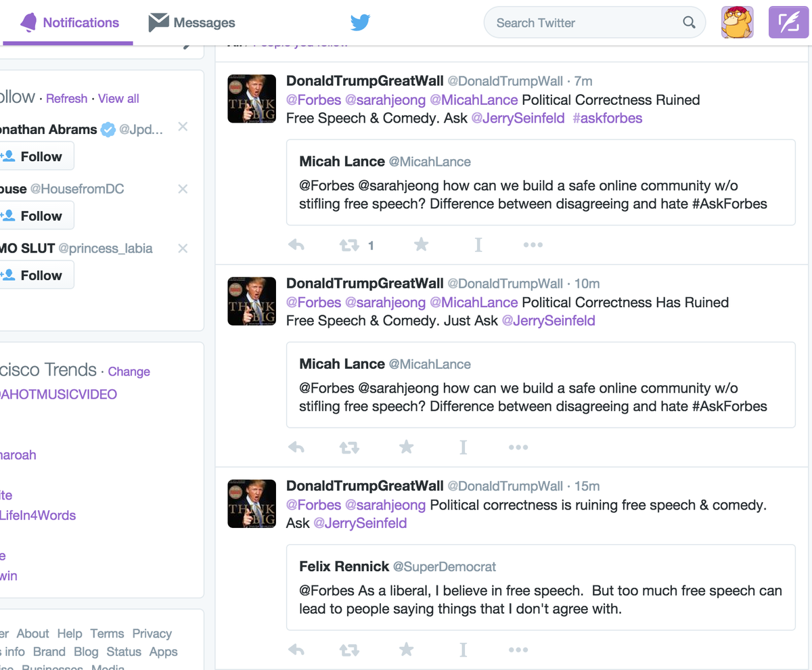Open the Messages tab
This screenshot has height=670, width=812.
click(x=191, y=23)
